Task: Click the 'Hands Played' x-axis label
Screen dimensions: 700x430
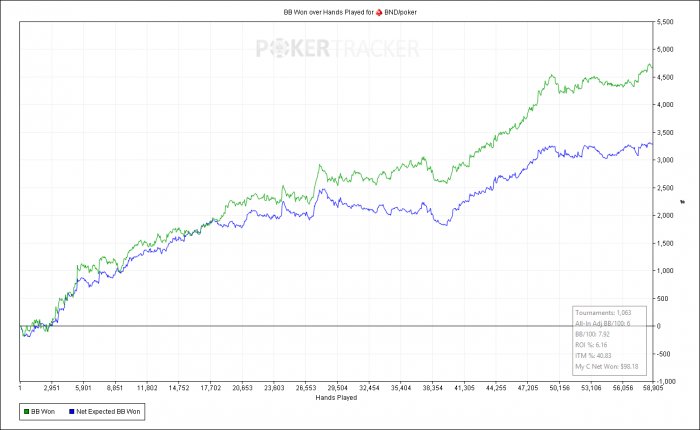Action: coord(336,397)
